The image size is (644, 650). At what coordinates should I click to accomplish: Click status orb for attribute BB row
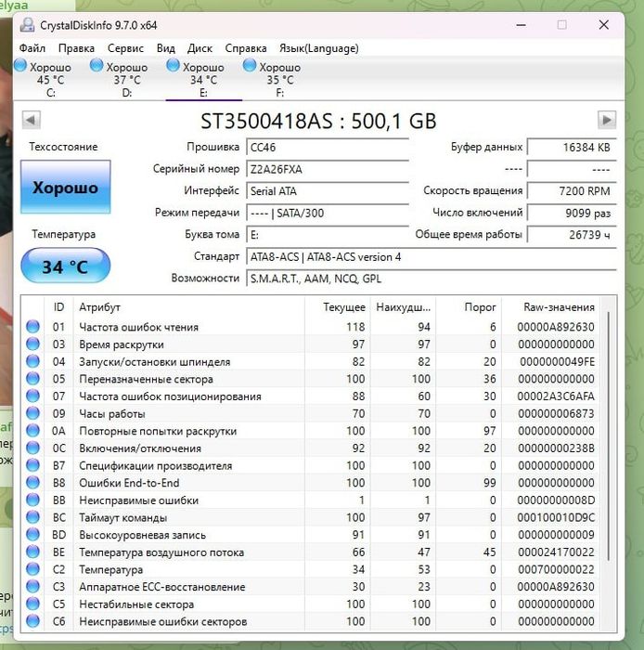click(x=32, y=500)
